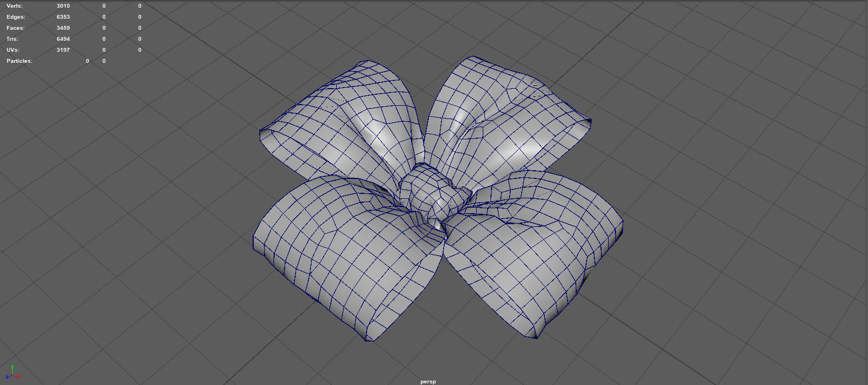The image size is (868, 385).
Task: Click the Edges: label in the HUD
Action: [x=16, y=17]
